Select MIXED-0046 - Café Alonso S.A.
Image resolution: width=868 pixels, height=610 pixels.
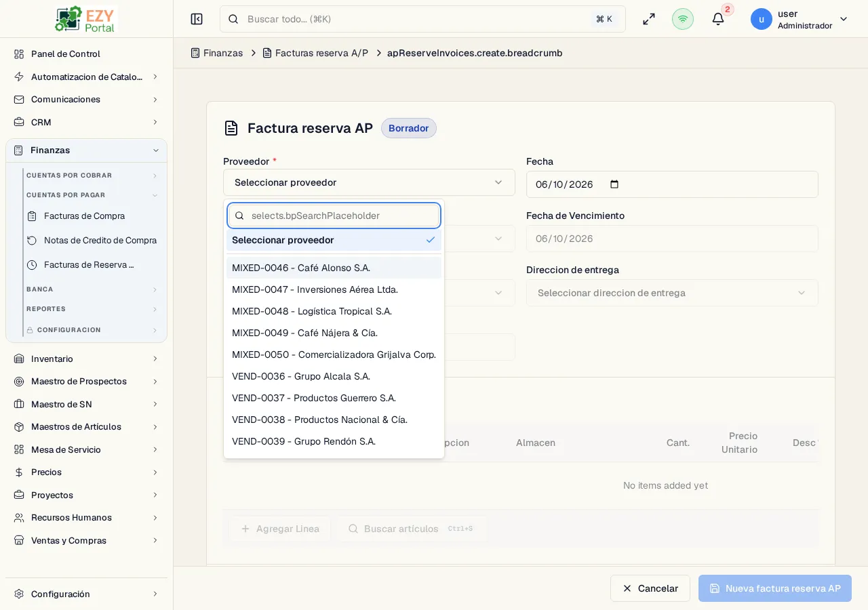pos(334,268)
